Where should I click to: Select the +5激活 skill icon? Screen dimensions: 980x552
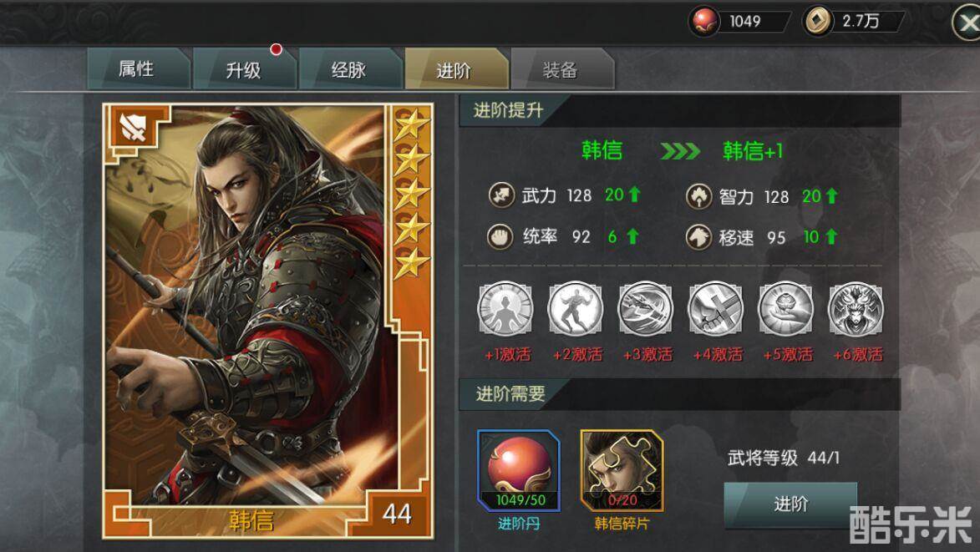(785, 309)
